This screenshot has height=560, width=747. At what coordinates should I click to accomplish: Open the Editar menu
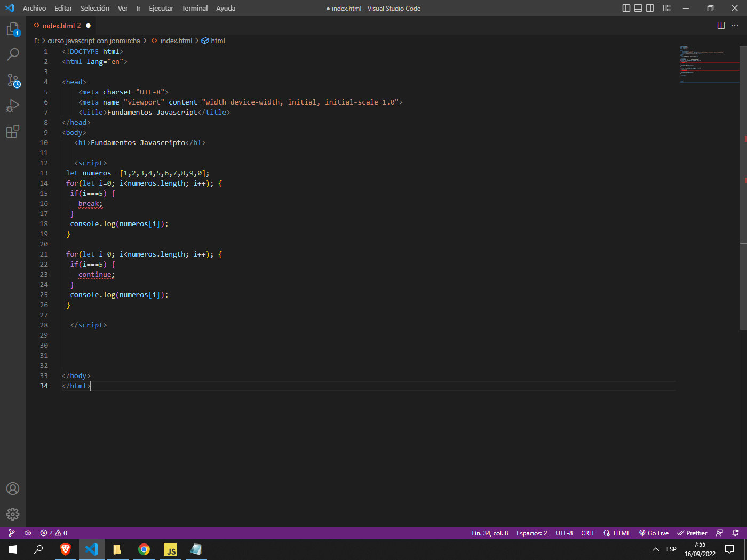63,8
